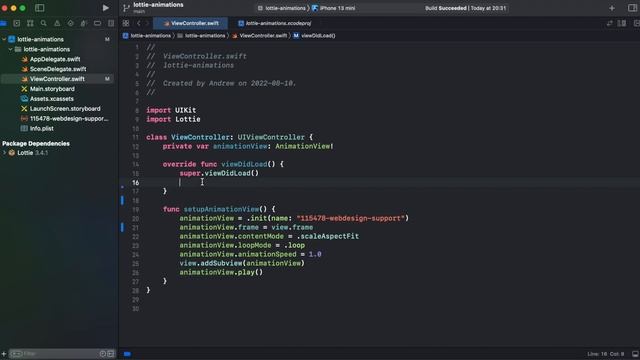
Task: Go back in editor history
Action: (x=139, y=23)
